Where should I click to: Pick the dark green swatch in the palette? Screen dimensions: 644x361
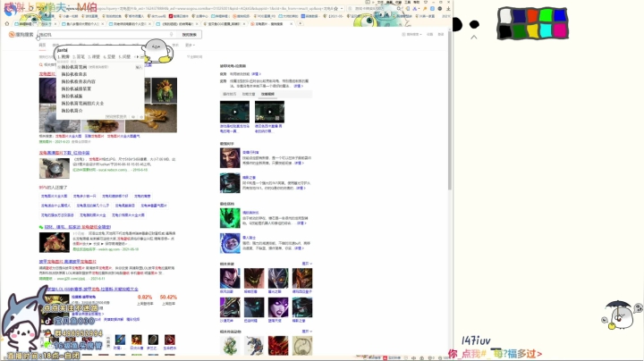tap(520, 30)
